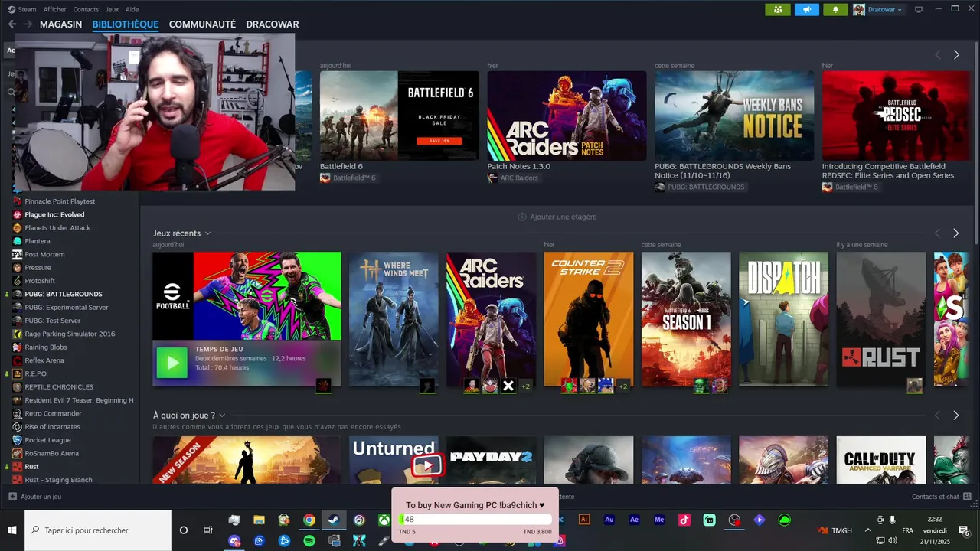Select Pinnacle Point Playtest in the library list
This screenshot has height=551, width=980.
click(x=60, y=201)
